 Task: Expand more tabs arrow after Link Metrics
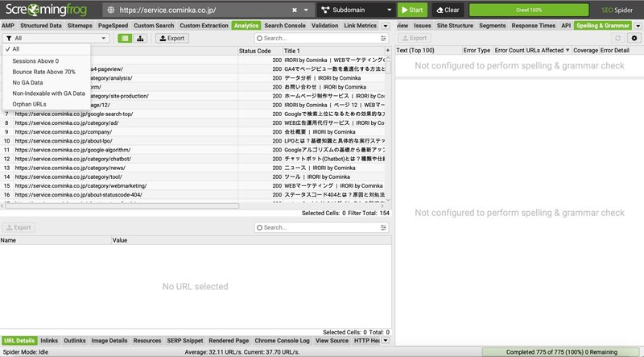click(386, 26)
